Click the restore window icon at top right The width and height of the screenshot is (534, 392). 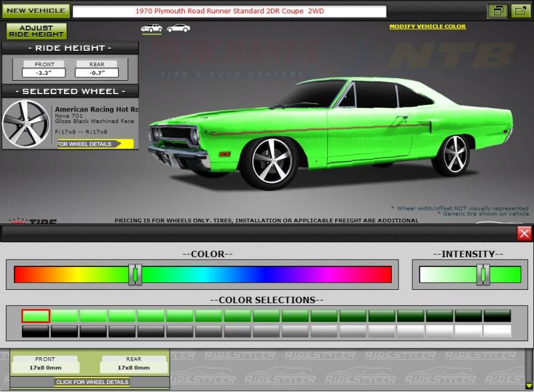(x=498, y=11)
